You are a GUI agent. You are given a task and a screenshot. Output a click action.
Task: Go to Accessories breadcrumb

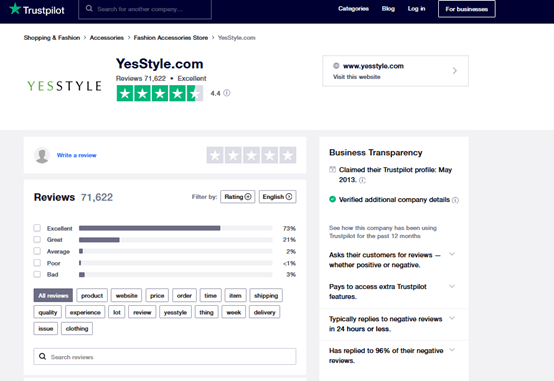[107, 37]
